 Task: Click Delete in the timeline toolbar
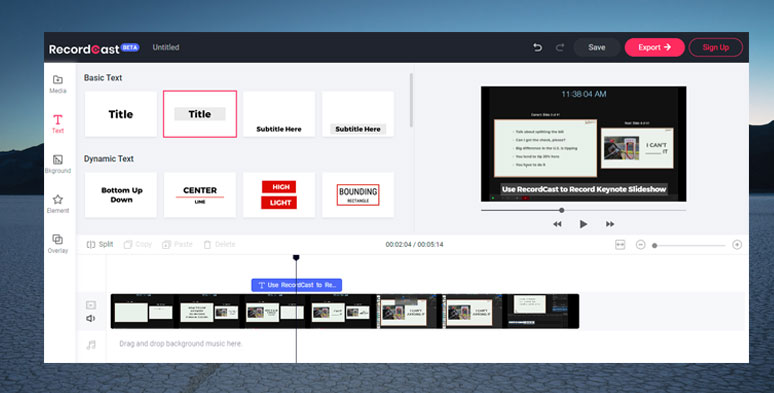(219, 244)
